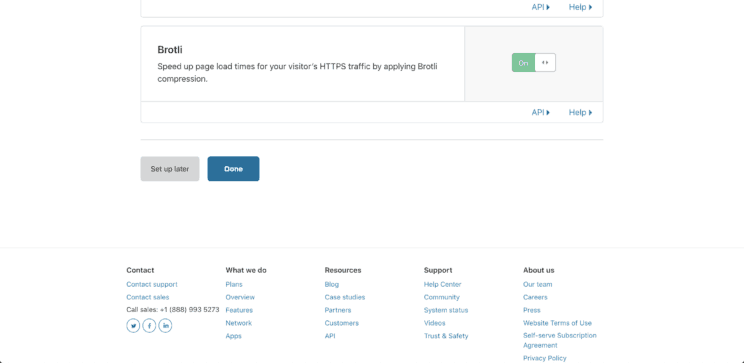Select the Brotli heading text
The height and width of the screenshot is (363, 744).
(x=170, y=50)
